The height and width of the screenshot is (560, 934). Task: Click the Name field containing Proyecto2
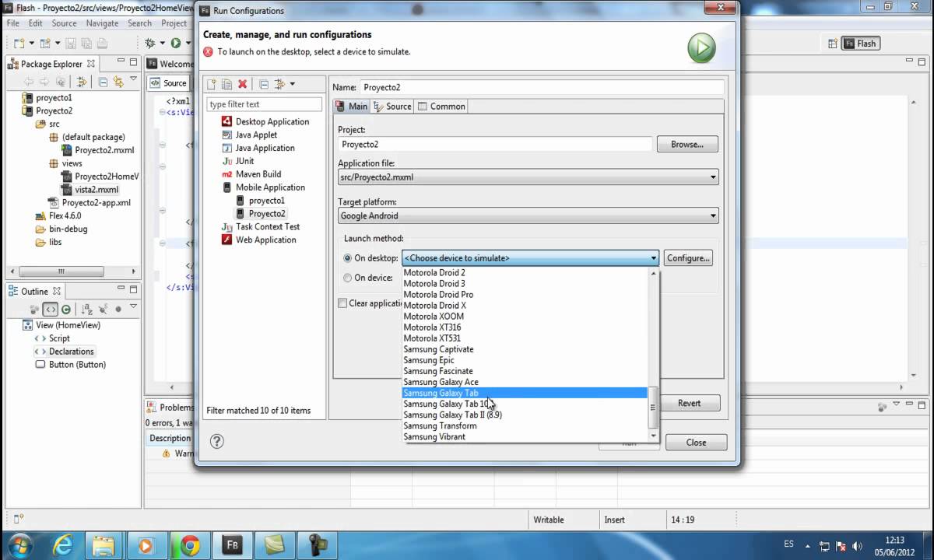tap(542, 88)
